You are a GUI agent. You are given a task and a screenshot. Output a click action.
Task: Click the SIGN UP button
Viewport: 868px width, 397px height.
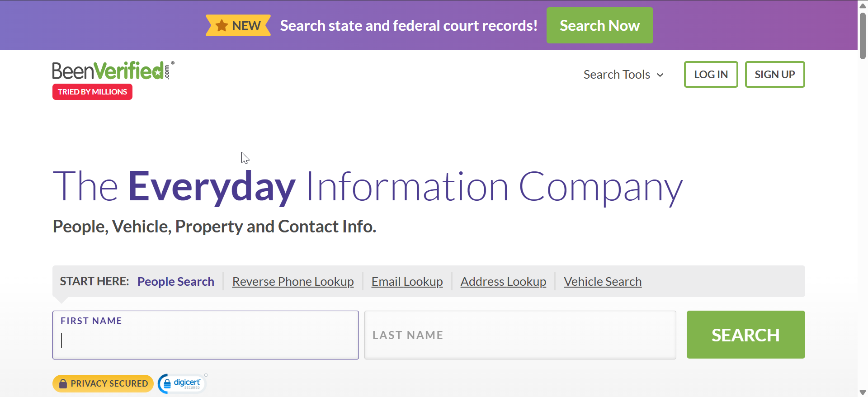pyautogui.click(x=774, y=75)
